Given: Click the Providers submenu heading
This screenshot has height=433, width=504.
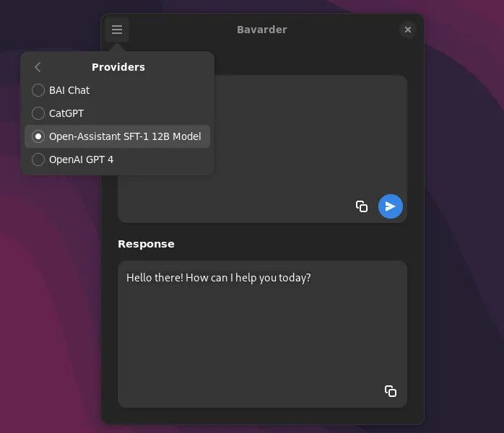Looking at the screenshot, I should [x=118, y=67].
